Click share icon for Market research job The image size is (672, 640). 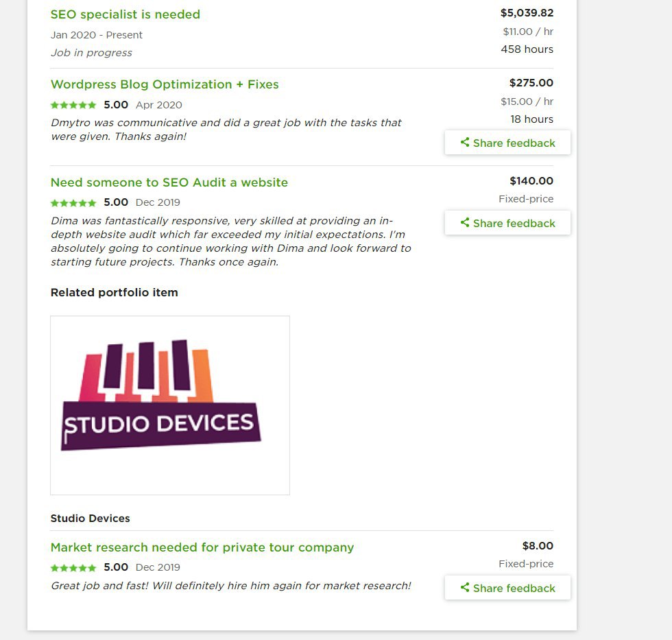pos(465,587)
